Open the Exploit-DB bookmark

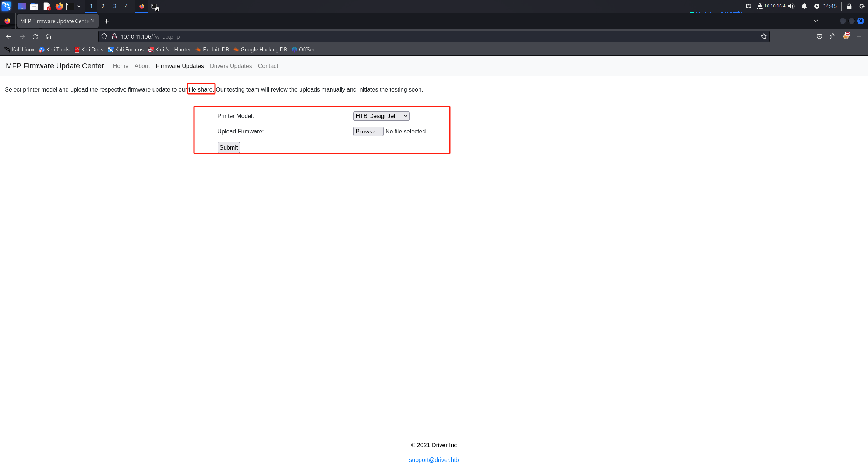[x=212, y=49]
